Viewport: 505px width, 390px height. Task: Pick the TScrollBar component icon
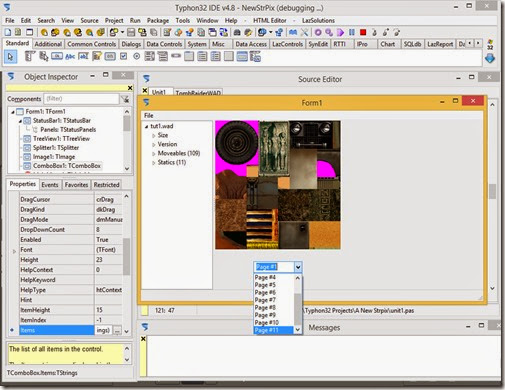click(x=176, y=56)
